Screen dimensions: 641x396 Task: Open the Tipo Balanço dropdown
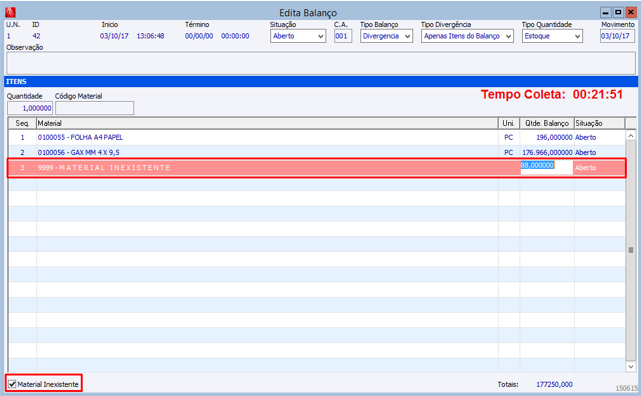386,36
